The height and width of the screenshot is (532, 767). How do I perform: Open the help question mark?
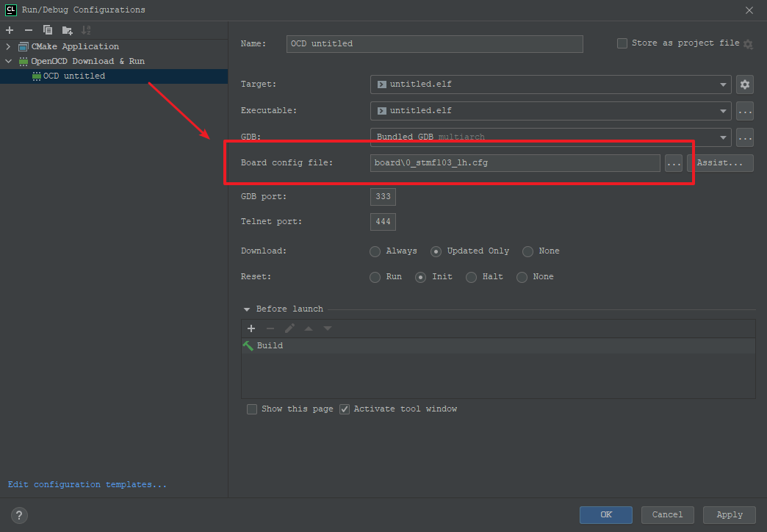tap(19, 515)
